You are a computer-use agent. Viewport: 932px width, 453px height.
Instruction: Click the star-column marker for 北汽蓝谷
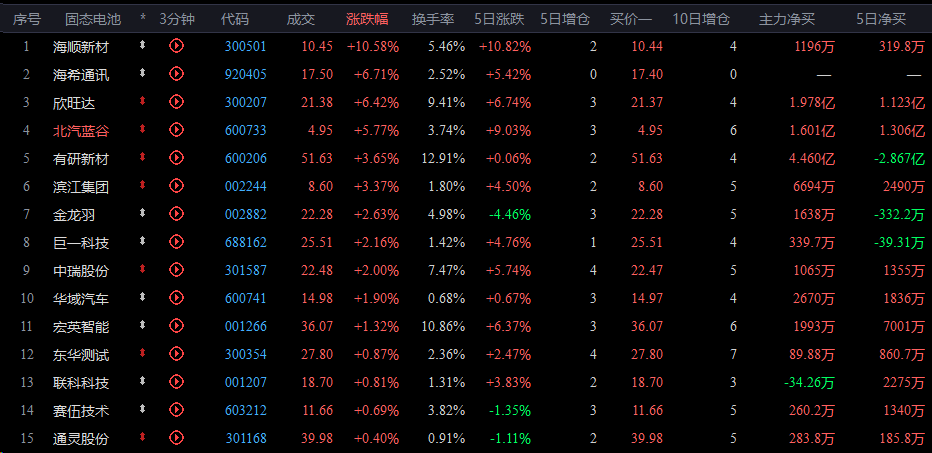(x=142, y=129)
